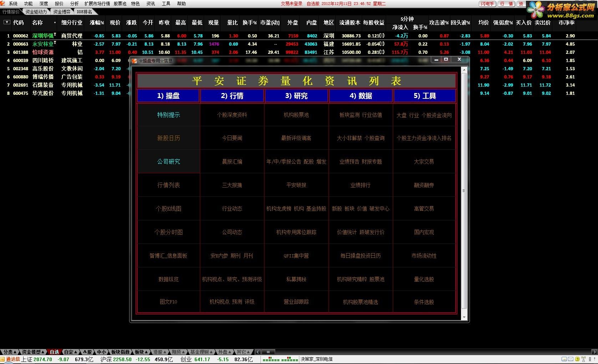Select the 5) 工具 category header

(x=425, y=96)
